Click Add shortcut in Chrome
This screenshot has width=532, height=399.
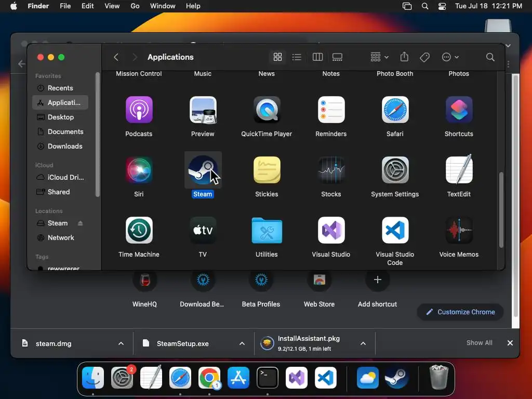point(377,280)
